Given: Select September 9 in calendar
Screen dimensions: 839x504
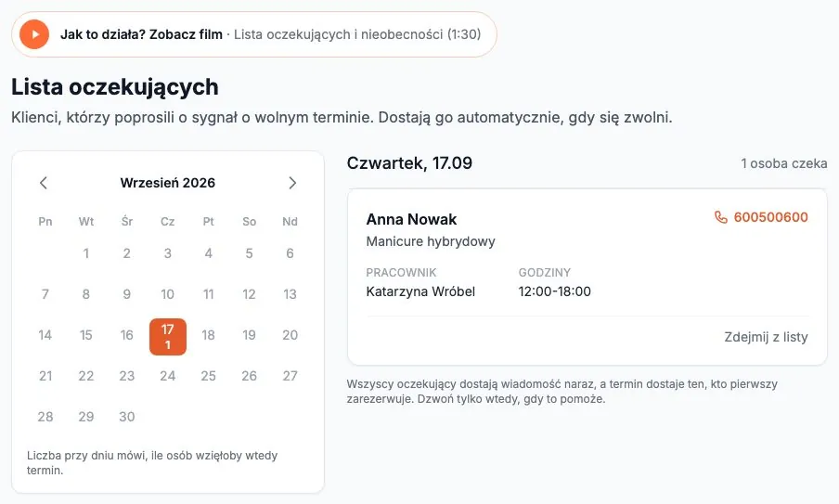Looking at the screenshot, I should tap(127, 294).
